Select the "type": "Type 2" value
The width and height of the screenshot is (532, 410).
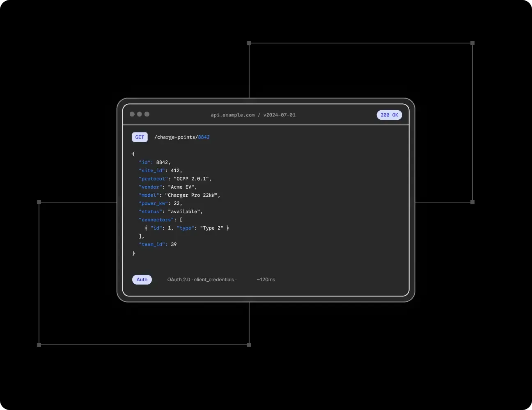pyautogui.click(x=200, y=228)
